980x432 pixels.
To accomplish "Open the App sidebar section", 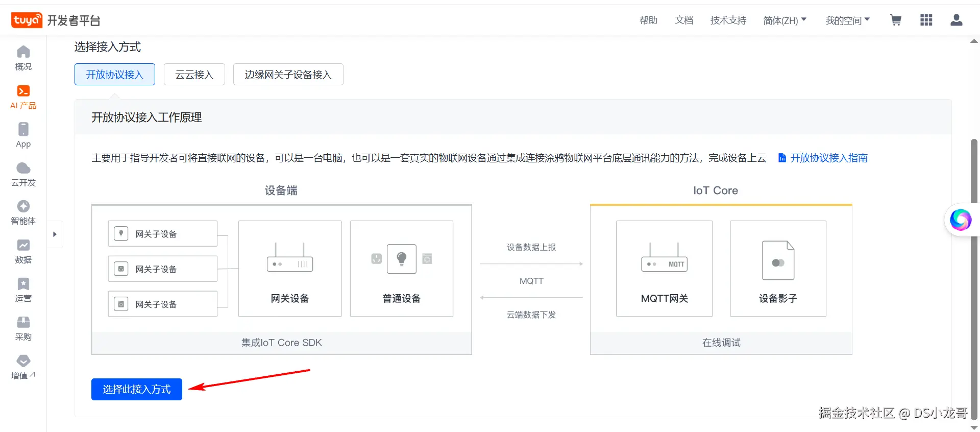I will pos(23,135).
